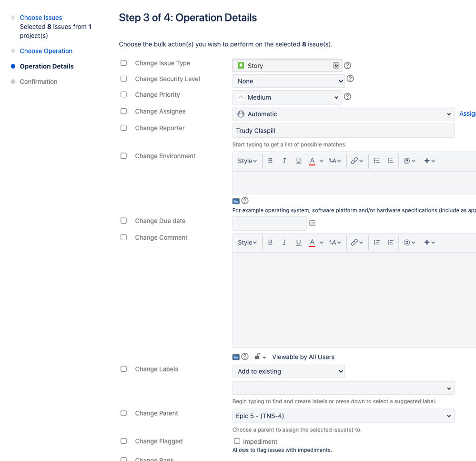476x461 pixels.
Task: Go back to Choose Issues step
Action: click(x=41, y=18)
